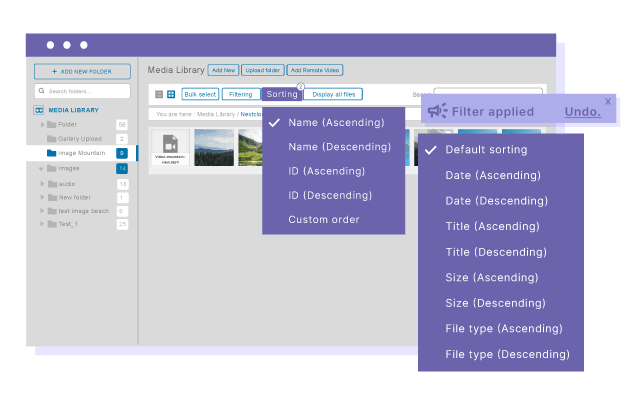
Task: Focus the Search folders input field
Action: (82, 91)
